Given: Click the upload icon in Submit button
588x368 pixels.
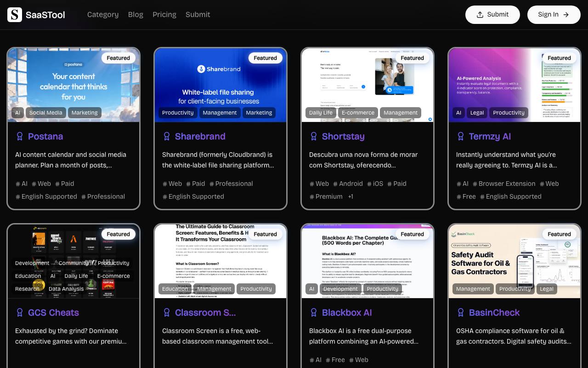Looking at the screenshot, I should (x=480, y=15).
